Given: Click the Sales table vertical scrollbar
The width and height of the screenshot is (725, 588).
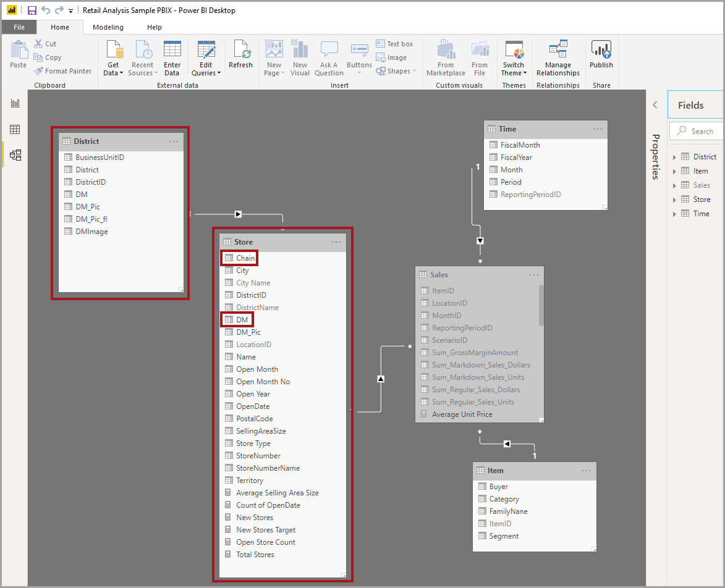Looking at the screenshot, I should (x=541, y=306).
